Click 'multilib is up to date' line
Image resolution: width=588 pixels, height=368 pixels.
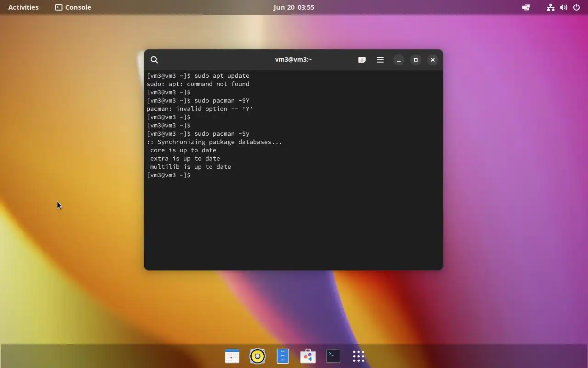tap(191, 167)
